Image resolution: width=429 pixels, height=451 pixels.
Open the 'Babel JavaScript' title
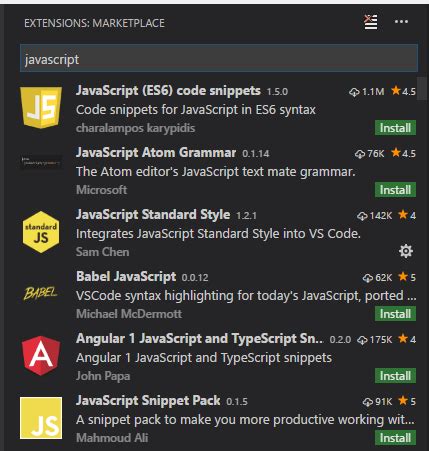pyautogui.click(x=126, y=277)
